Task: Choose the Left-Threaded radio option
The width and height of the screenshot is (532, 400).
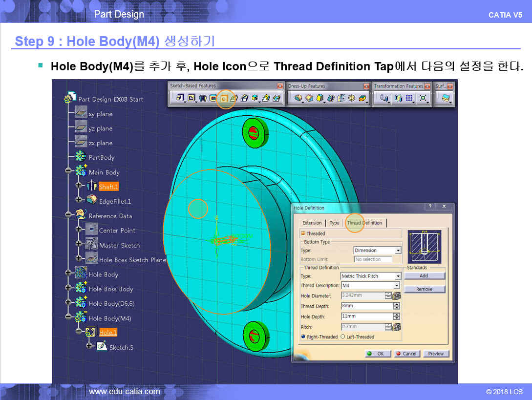Action: pyautogui.click(x=342, y=337)
